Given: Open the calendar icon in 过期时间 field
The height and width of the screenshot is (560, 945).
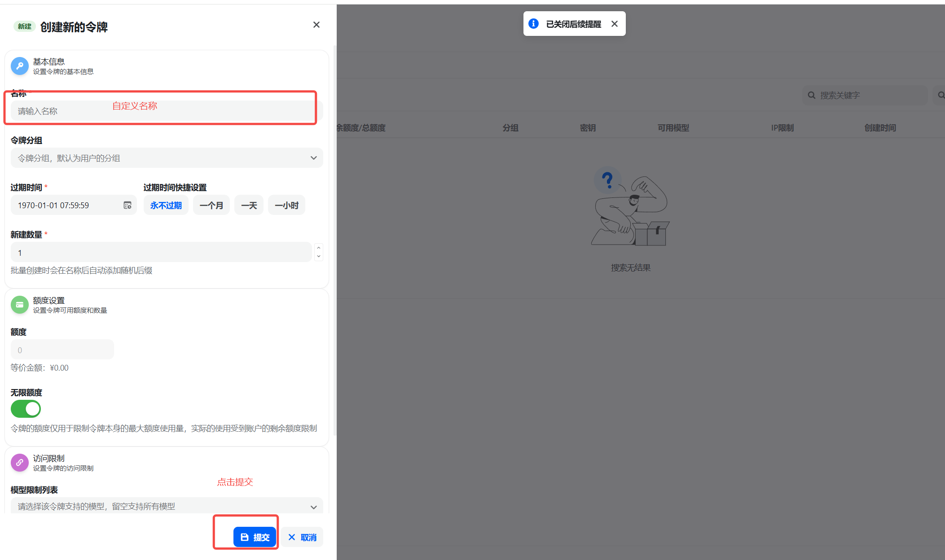Looking at the screenshot, I should tap(128, 205).
